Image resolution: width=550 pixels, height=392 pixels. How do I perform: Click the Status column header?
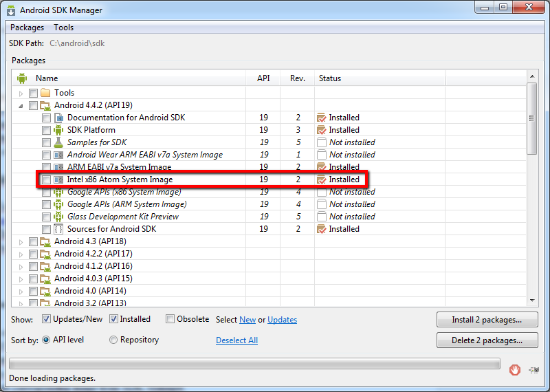[380, 78]
